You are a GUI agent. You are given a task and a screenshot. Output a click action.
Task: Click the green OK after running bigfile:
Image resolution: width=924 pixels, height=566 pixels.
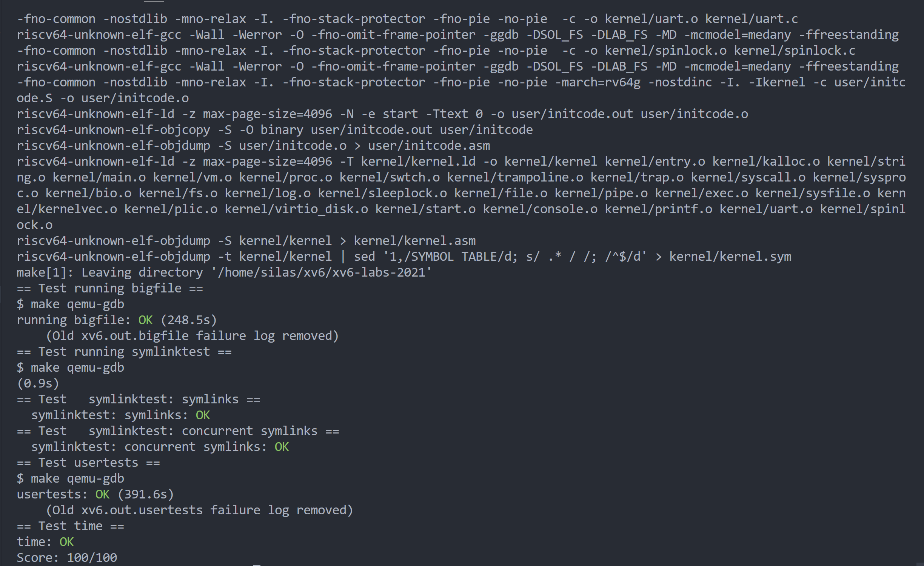coord(145,320)
